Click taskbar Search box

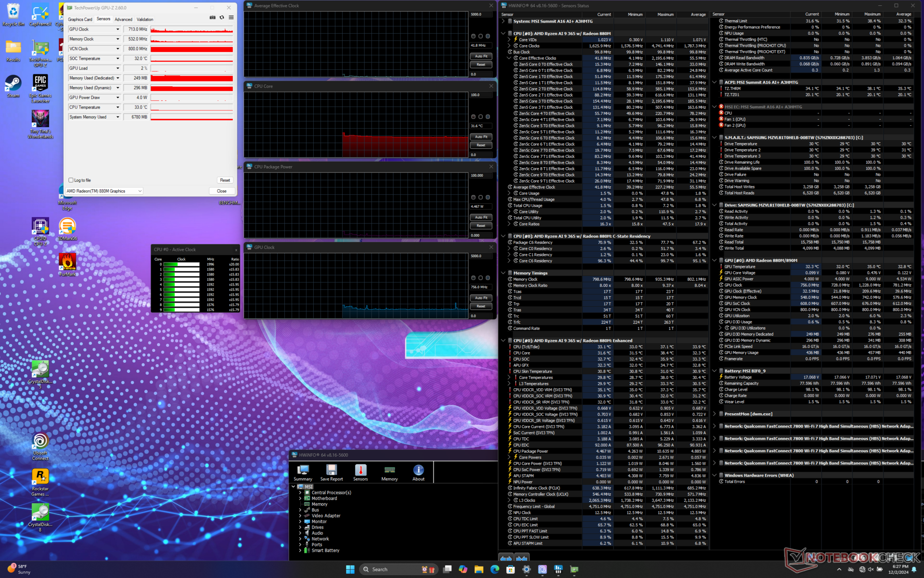398,569
